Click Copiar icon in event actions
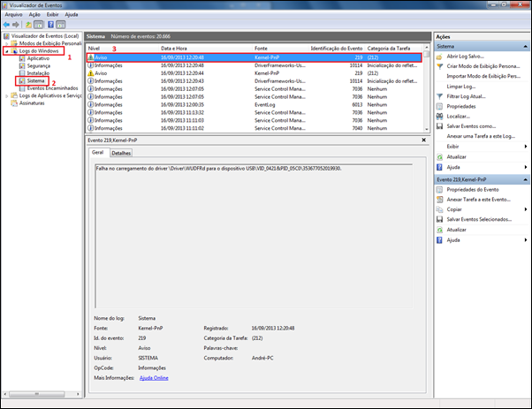This screenshot has height=409, width=532. point(439,209)
